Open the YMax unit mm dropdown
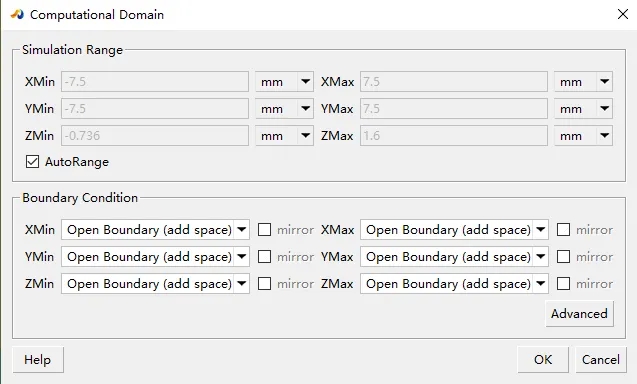 583,109
